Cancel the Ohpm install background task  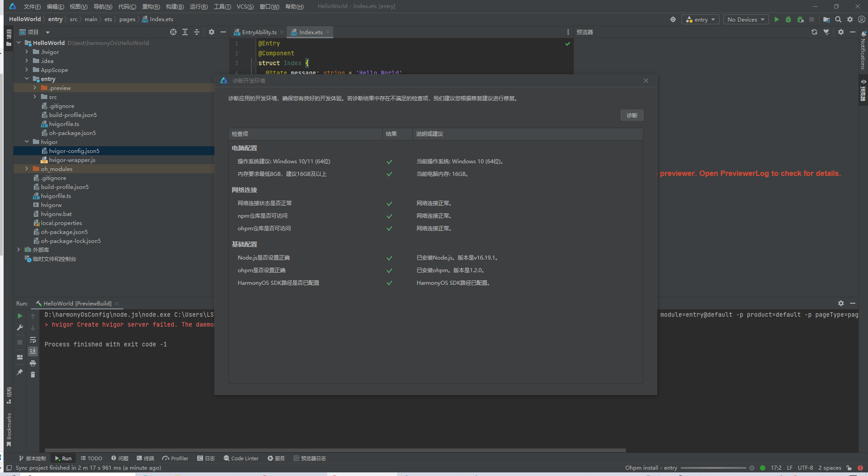(x=751, y=468)
